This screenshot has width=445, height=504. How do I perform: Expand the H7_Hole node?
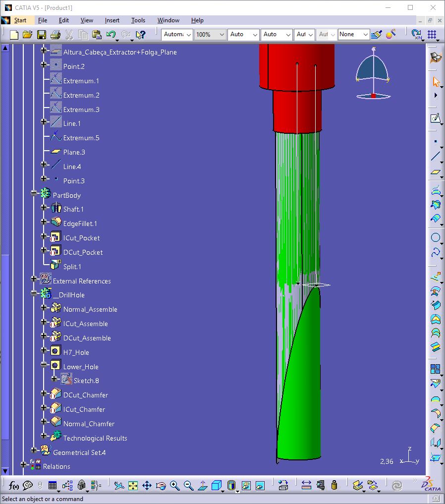click(44, 350)
